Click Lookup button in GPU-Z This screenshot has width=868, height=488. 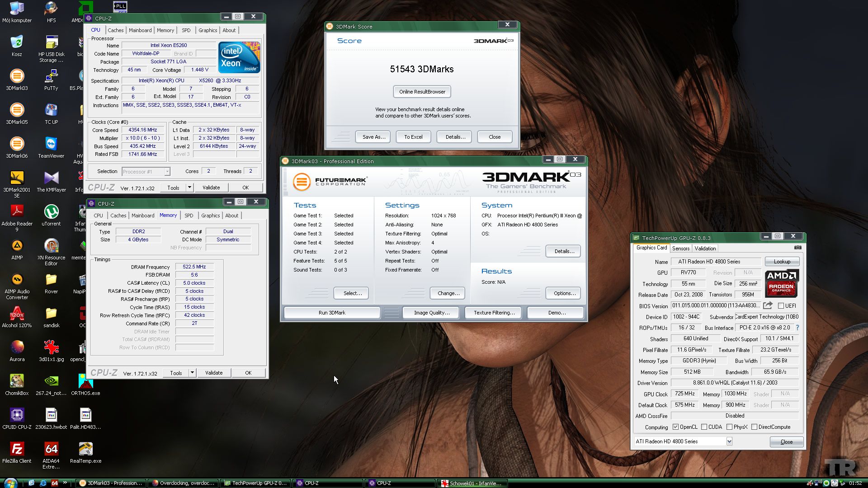[782, 262]
